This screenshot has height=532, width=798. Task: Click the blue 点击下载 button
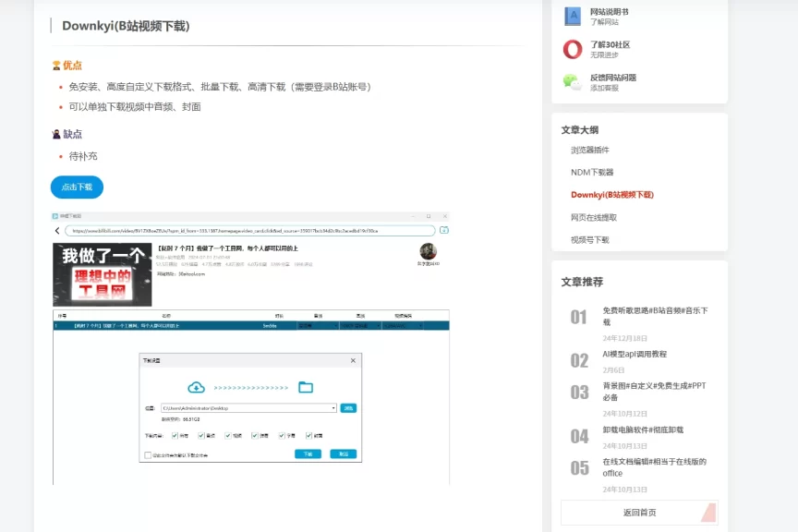tap(76, 187)
